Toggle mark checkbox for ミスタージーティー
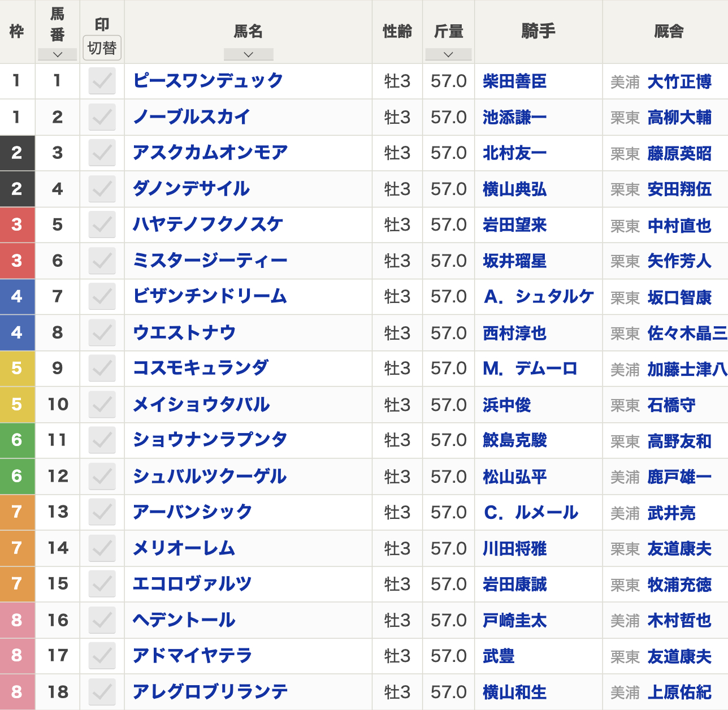 point(102,261)
